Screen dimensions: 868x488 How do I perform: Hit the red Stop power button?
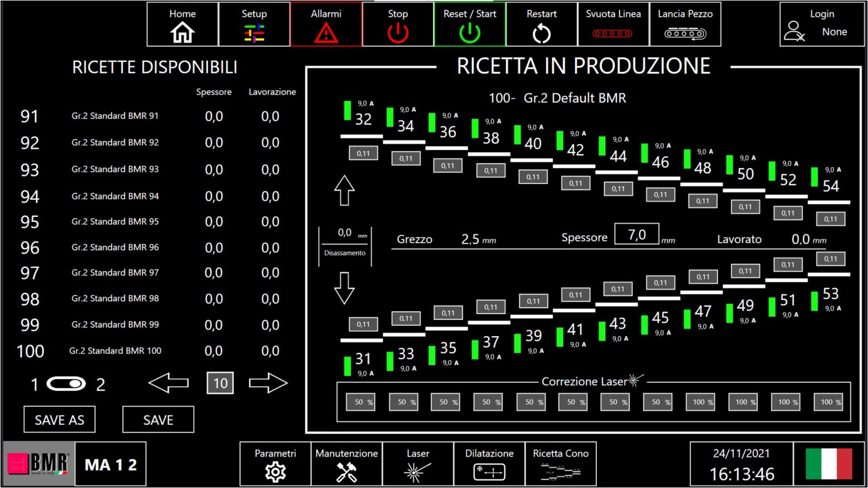tap(398, 24)
